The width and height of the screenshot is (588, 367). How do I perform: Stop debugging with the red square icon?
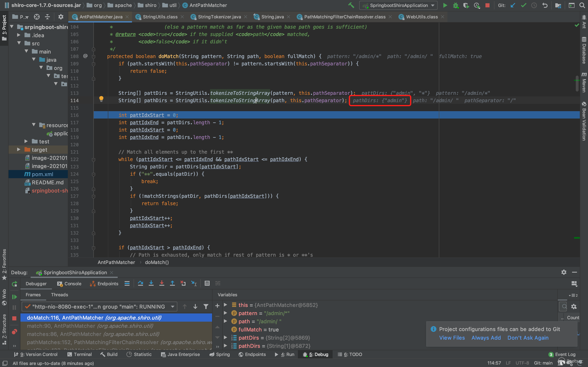point(14,318)
